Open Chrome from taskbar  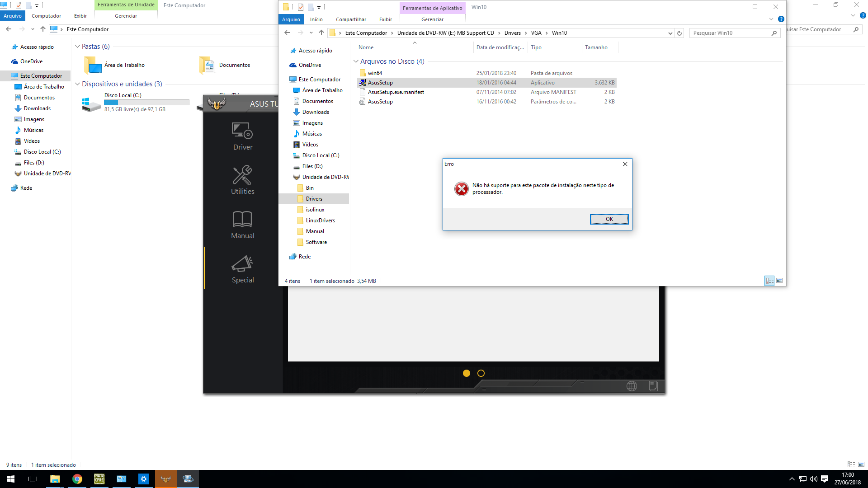(77, 479)
